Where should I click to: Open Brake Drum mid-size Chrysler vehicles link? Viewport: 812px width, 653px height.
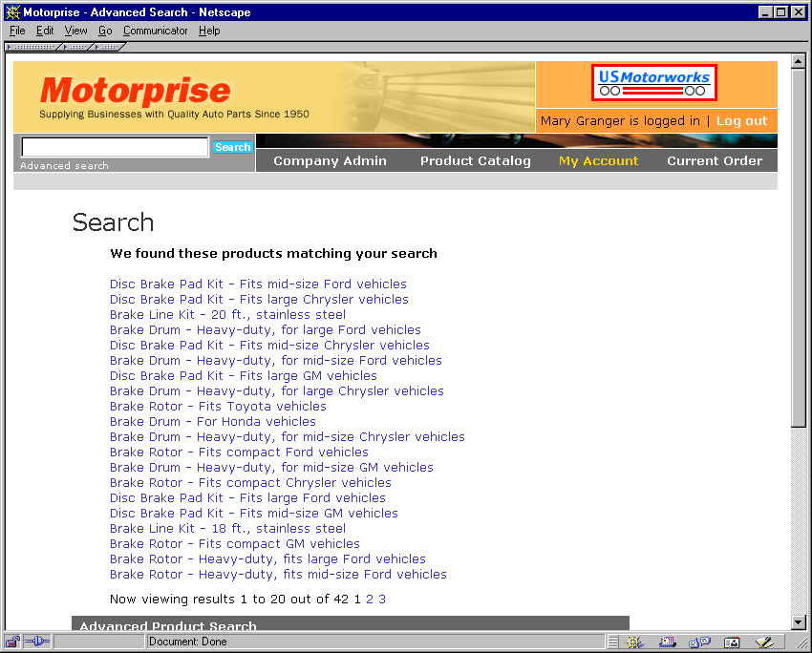point(288,436)
